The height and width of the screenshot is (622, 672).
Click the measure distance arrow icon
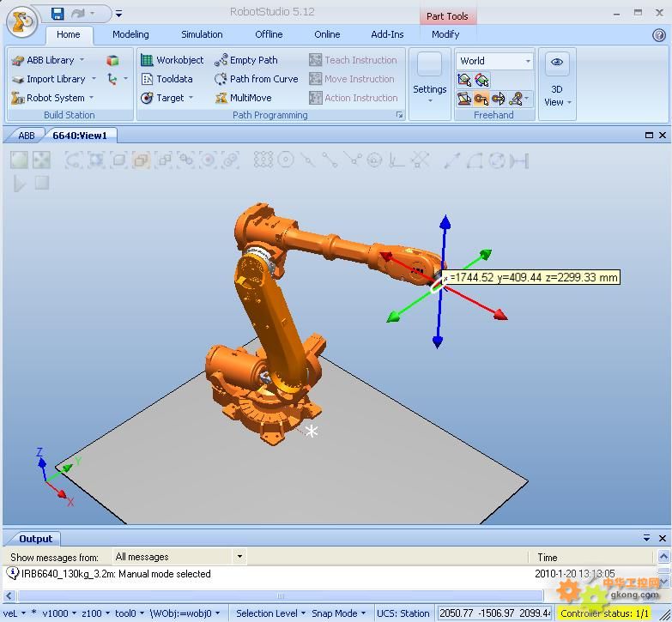(x=451, y=160)
